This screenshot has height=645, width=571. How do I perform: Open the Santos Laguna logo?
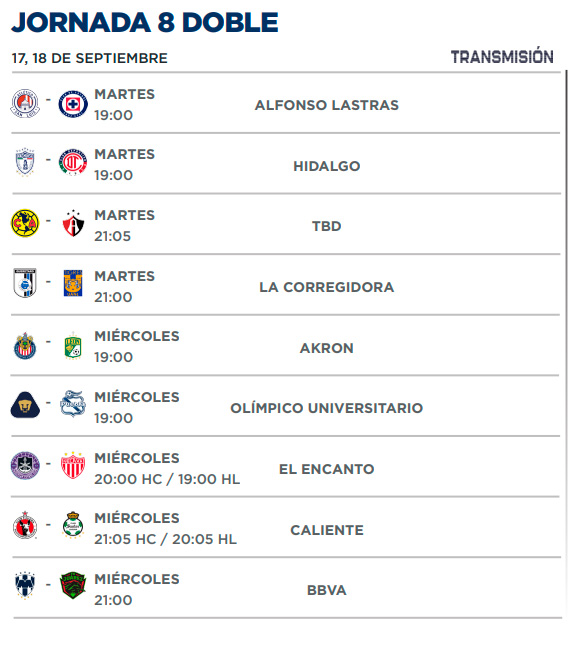click(73, 525)
